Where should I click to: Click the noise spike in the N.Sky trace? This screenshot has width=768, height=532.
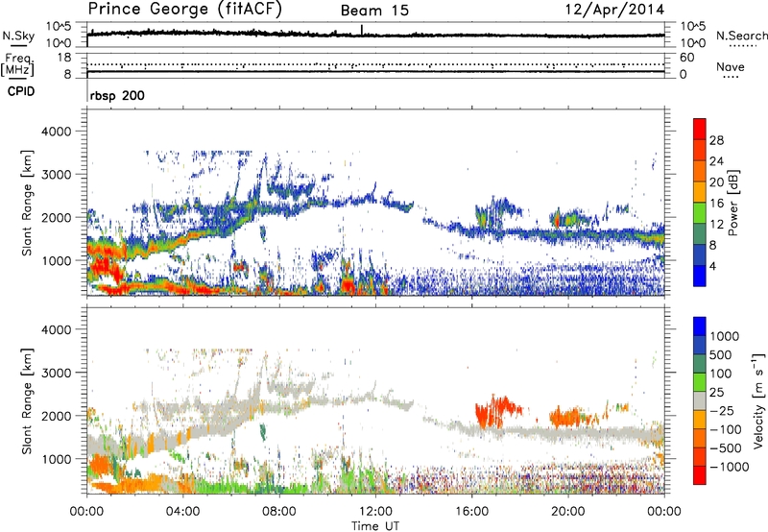tap(362, 30)
